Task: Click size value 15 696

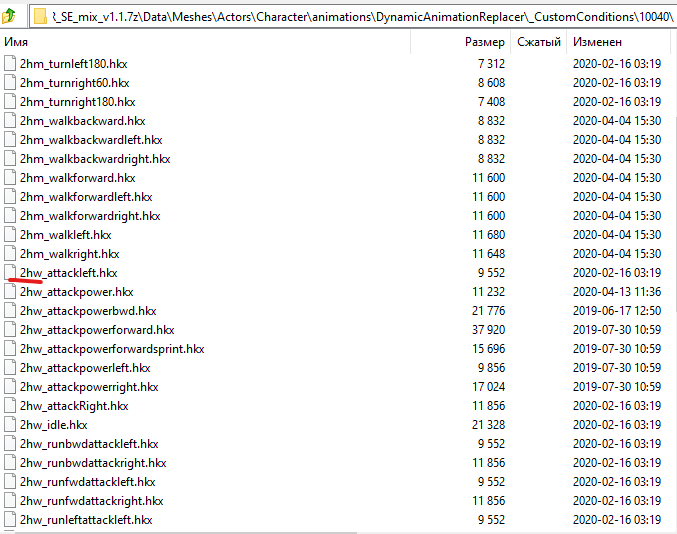Action: pos(488,349)
